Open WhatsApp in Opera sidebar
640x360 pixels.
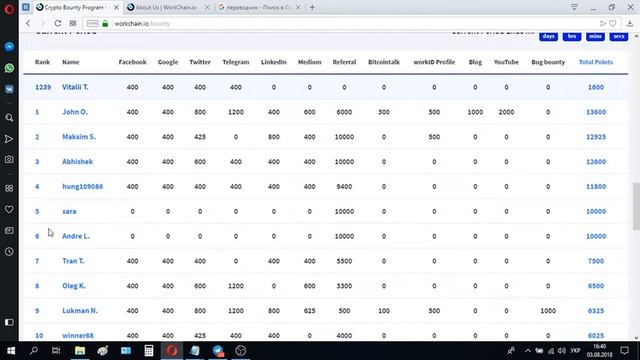pyautogui.click(x=9, y=68)
